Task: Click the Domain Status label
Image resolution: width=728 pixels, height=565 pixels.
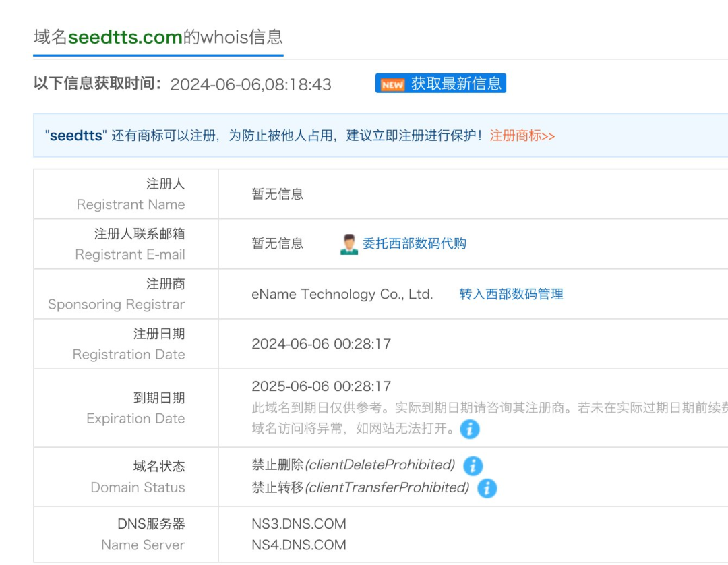Action: pyautogui.click(x=138, y=487)
